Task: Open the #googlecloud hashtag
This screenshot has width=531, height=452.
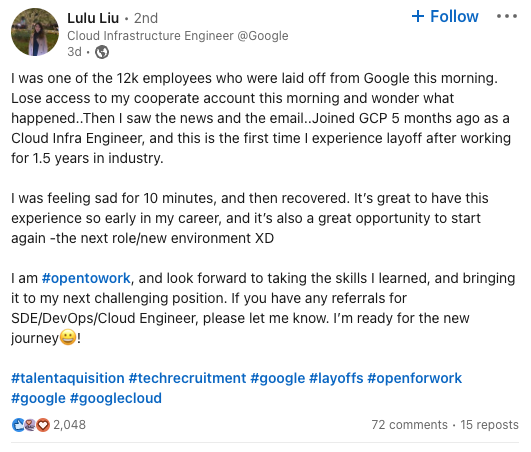Action: point(115,398)
